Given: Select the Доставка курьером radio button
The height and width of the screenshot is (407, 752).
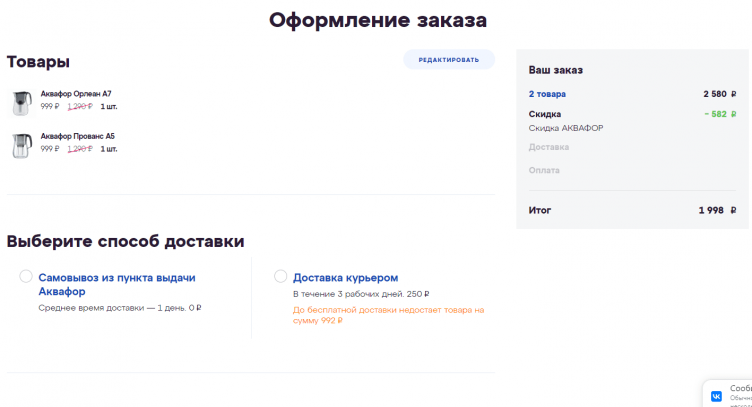Looking at the screenshot, I should 281,277.
